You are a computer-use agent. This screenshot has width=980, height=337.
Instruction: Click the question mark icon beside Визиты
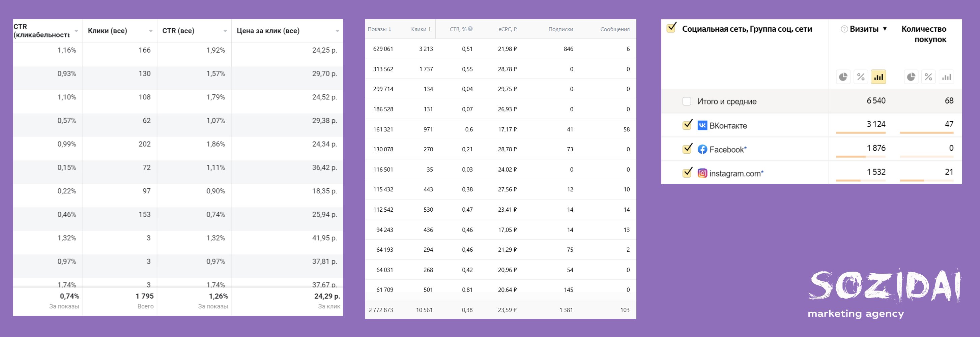tap(844, 29)
